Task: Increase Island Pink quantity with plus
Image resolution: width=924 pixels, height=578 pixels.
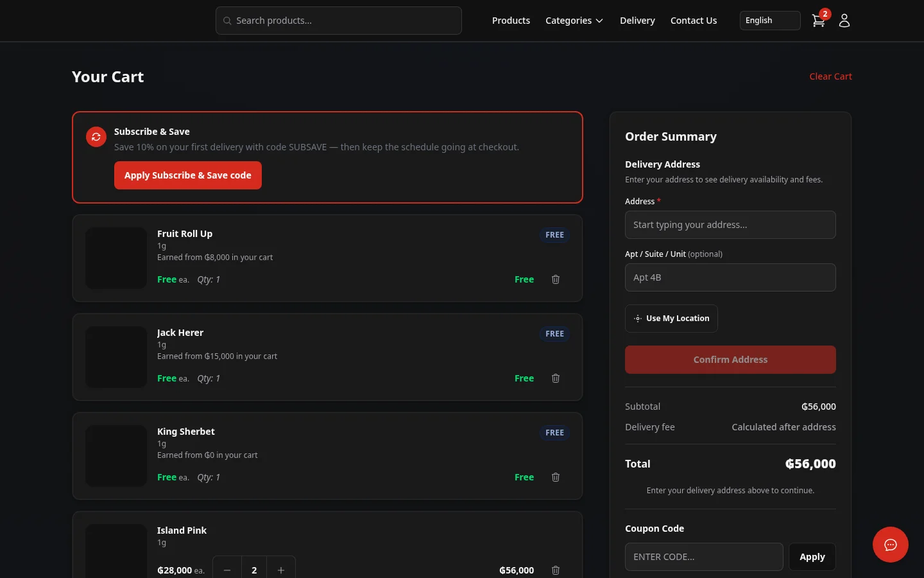Action: 281,568
